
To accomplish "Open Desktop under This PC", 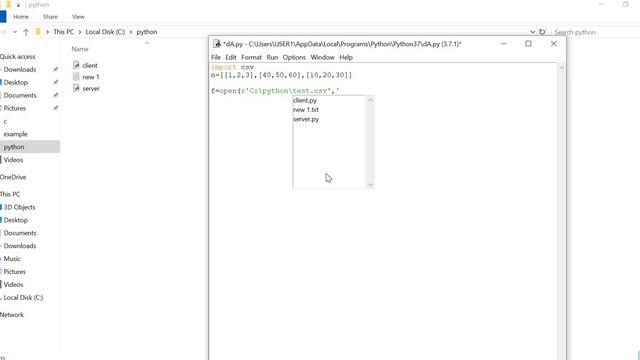I will click(x=16, y=220).
